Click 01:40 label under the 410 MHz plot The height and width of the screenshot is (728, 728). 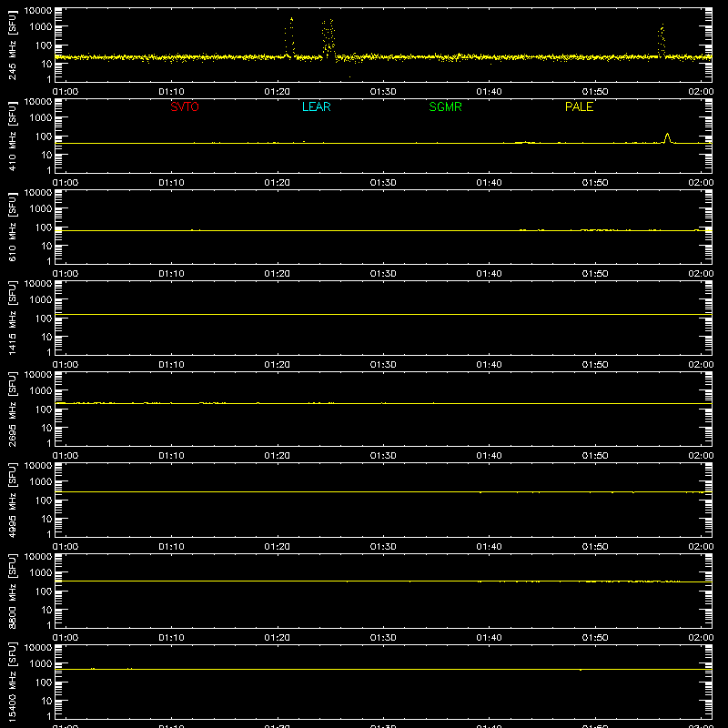point(489,183)
